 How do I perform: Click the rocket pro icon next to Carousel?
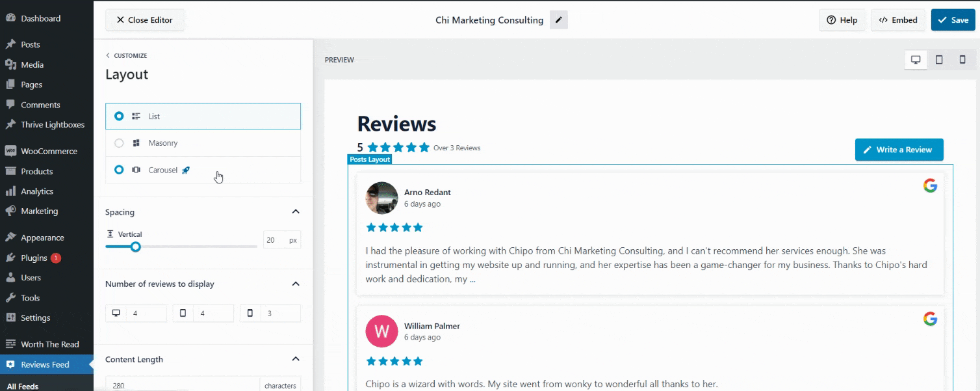coord(186,170)
